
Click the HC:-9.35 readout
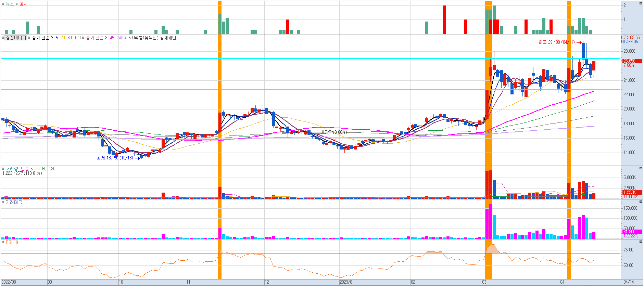pos(630,41)
